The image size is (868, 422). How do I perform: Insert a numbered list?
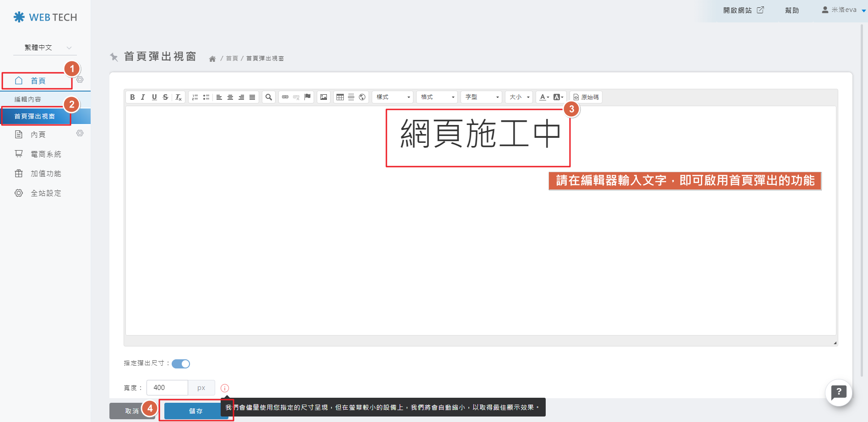click(x=195, y=97)
